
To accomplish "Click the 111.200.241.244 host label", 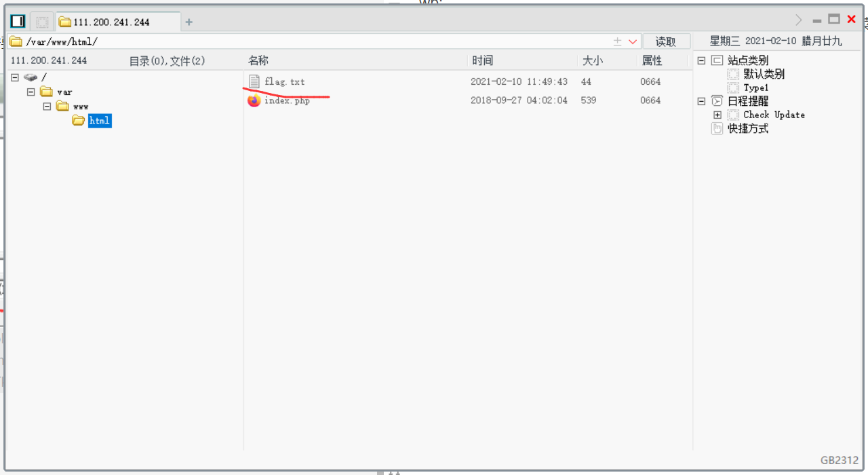I will click(x=49, y=60).
